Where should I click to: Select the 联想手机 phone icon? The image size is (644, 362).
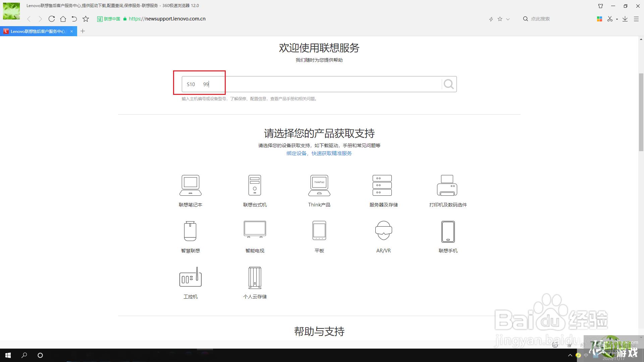click(x=448, y=231)
